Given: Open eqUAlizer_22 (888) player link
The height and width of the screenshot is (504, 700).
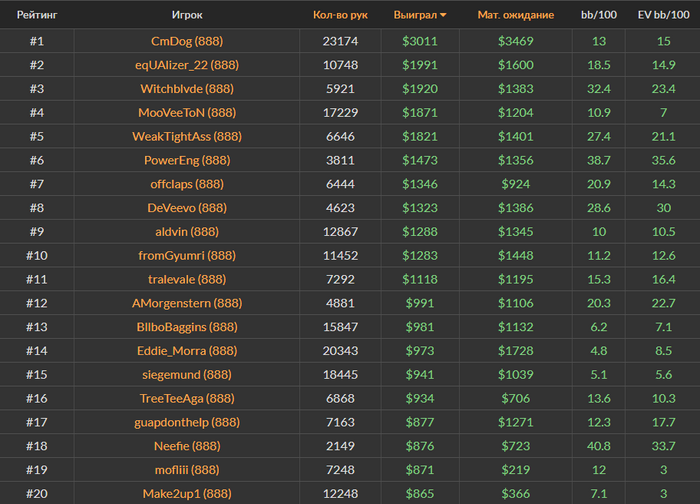Looking at the screenshot, I should point(187,65).
